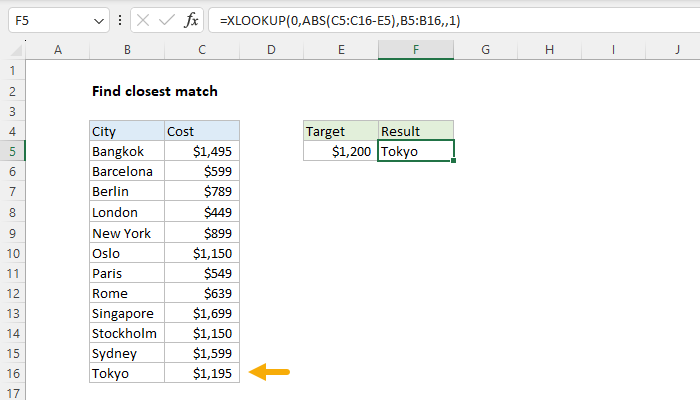Viewport: 700px width, 400px height.
Task: Select the $1,195 cost cell
Action: (202, 373)
